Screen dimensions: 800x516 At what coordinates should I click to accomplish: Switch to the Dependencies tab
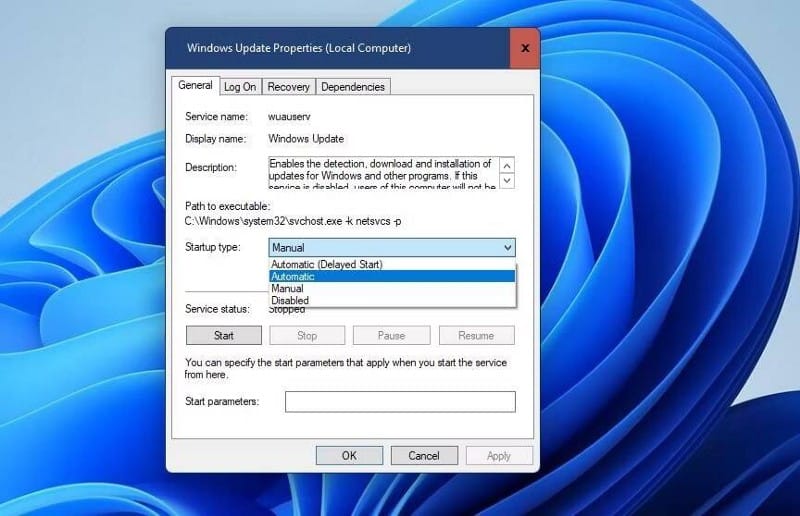[353, 87]
